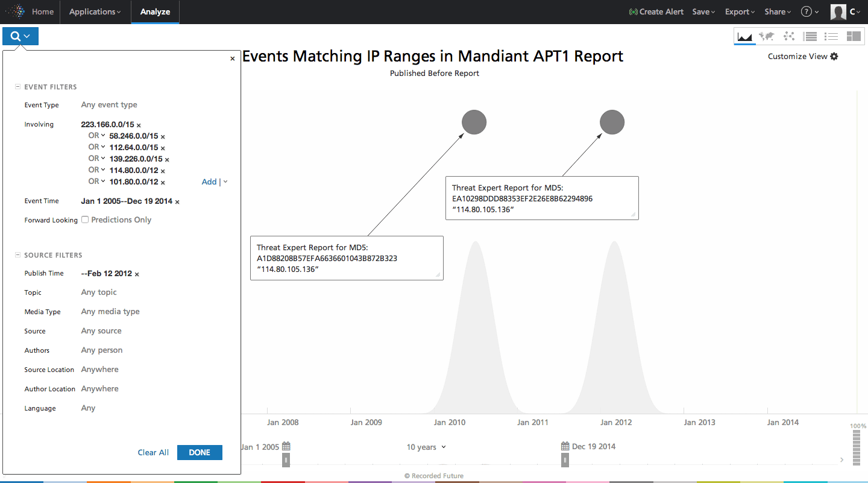Click the Any source field
The height and width of the screenshot is (483, 868).
[101, 331]
